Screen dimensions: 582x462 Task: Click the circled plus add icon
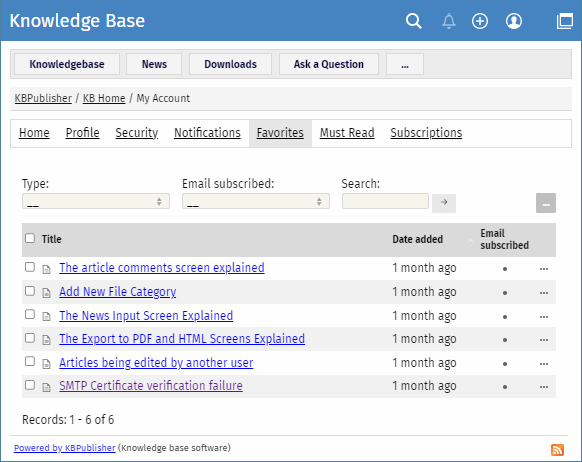(480, 21)
